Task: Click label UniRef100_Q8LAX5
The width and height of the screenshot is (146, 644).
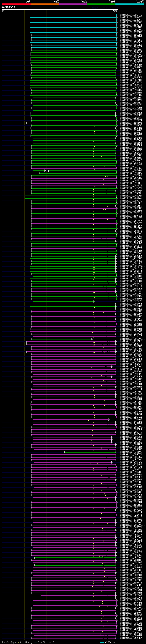Action: (131, 58)
